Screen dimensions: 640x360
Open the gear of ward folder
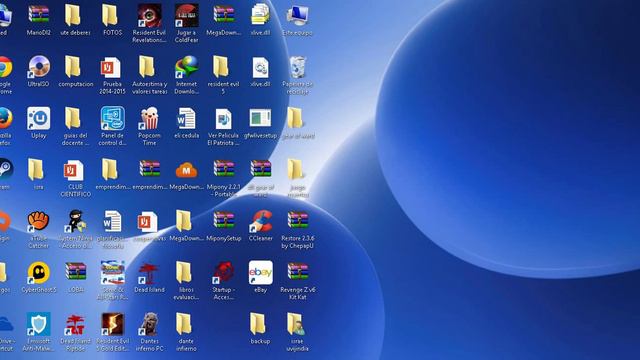coord(295,118)
